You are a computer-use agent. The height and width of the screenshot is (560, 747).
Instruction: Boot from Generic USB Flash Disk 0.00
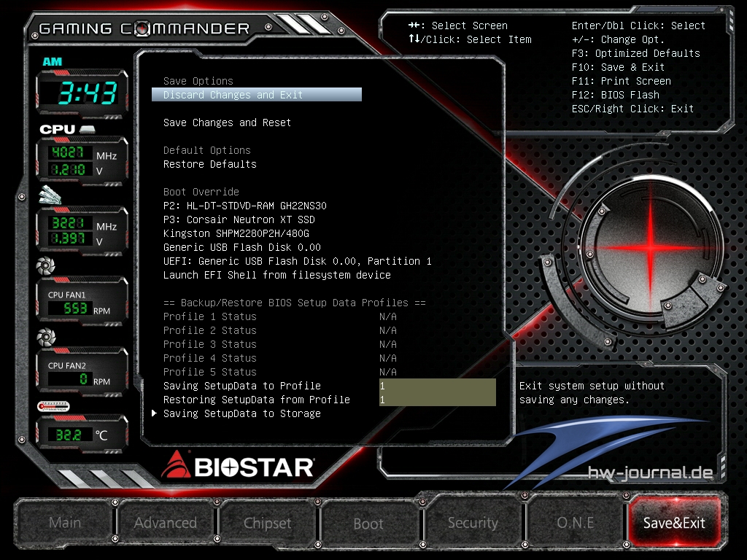coord(242,247)
